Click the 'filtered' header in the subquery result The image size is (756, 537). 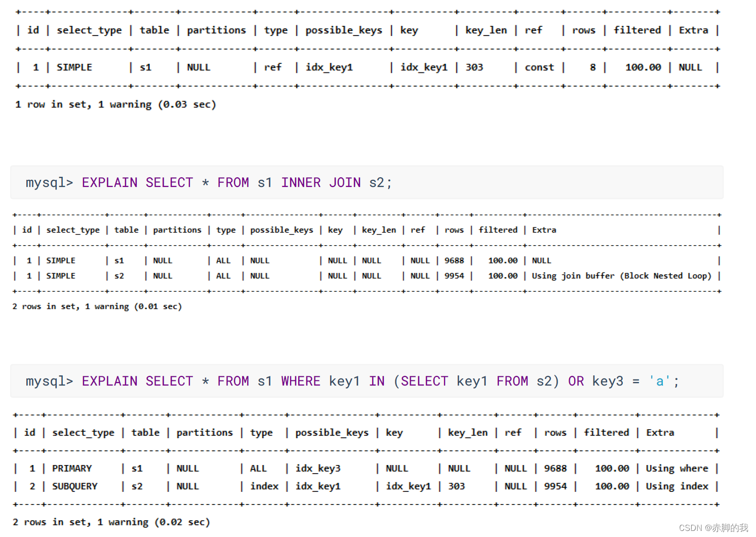pyautogui.click(x=606, y=433)
